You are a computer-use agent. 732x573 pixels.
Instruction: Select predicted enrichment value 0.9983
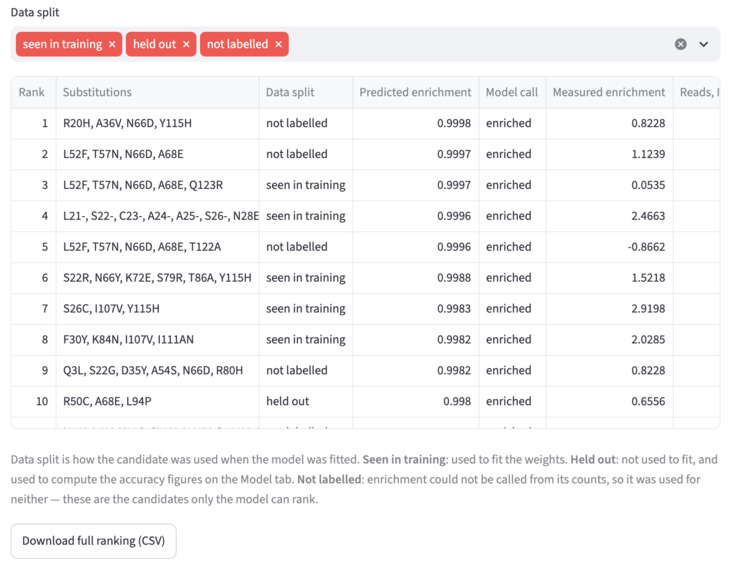(415, 309)
